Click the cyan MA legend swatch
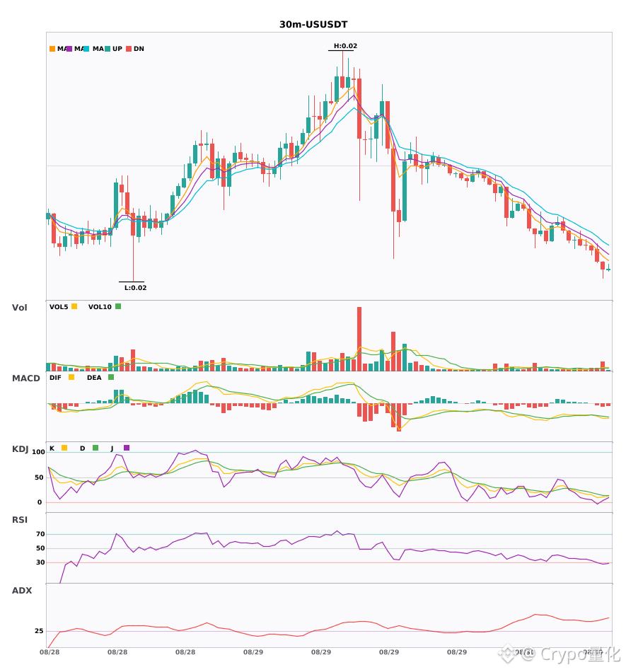Screen dimensions: 626x672 [86, 49]
